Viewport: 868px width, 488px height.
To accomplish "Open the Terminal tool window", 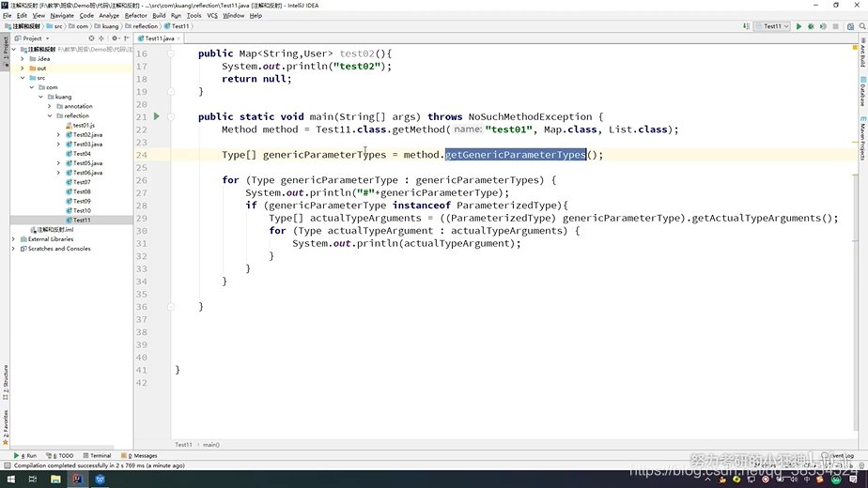I will [97, 455].
